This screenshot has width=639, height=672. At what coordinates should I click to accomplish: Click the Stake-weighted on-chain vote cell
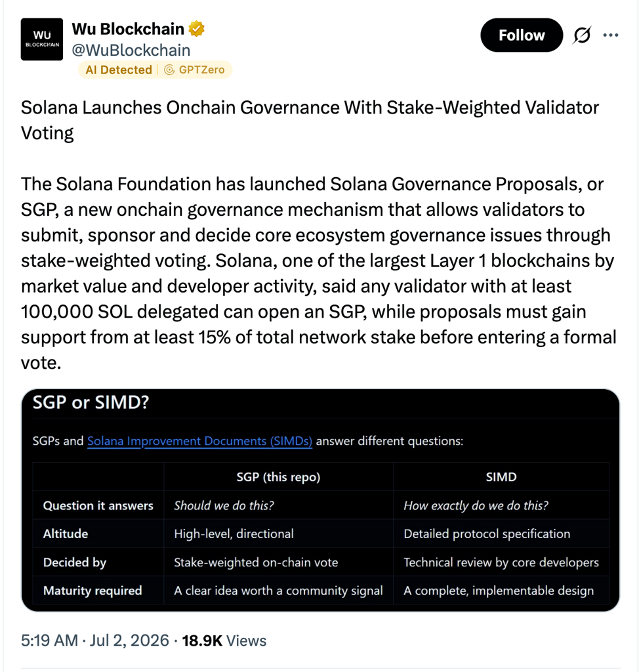256,562
